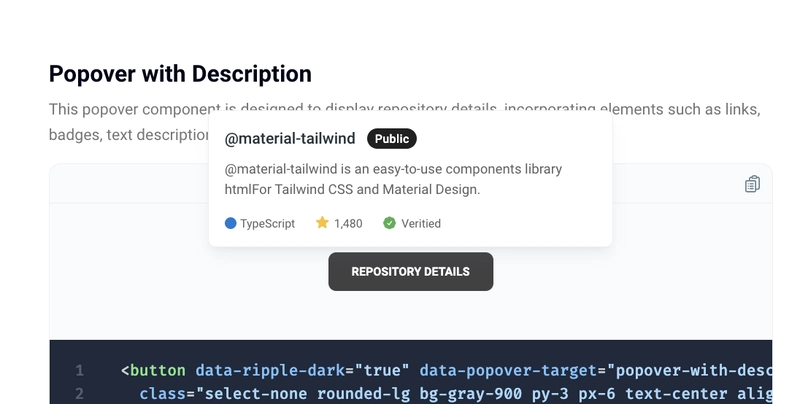This screenshot has height=404, width=800.
Task: Copy code using the clipboard icon
Action: (x=753, y=184)
